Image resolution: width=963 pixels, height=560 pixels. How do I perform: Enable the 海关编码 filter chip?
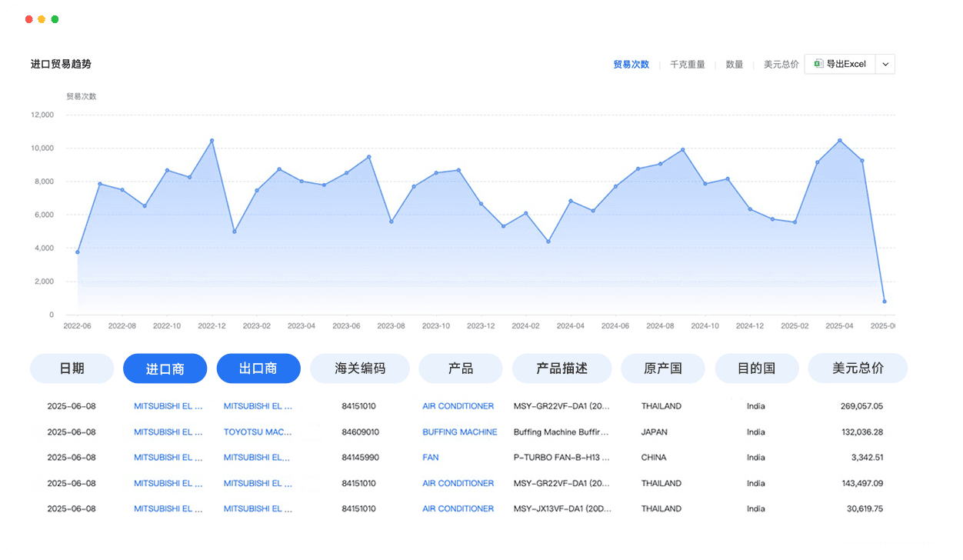(x=360, y=368)
